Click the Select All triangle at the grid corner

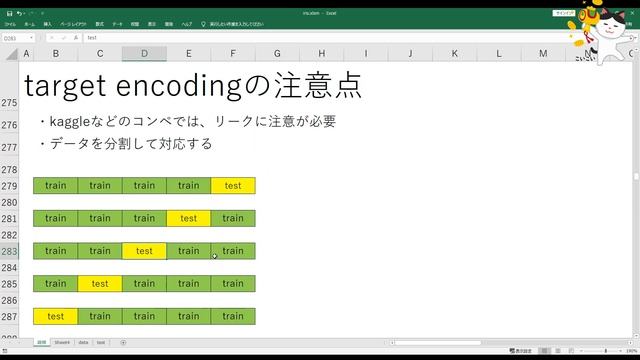pos(12,54)
